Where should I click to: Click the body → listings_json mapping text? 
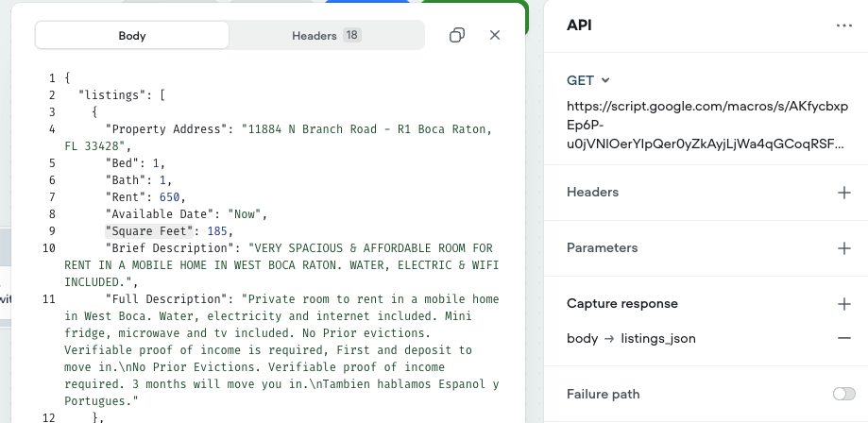pos(631,338)
